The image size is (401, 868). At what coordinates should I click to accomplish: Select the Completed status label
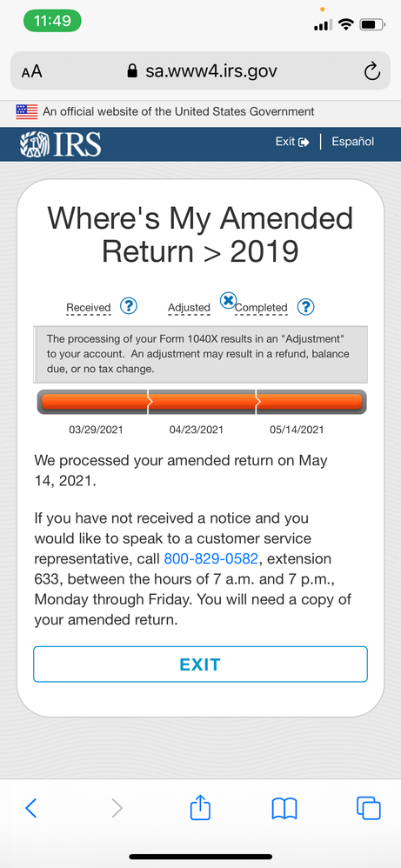tap(261, 308)
